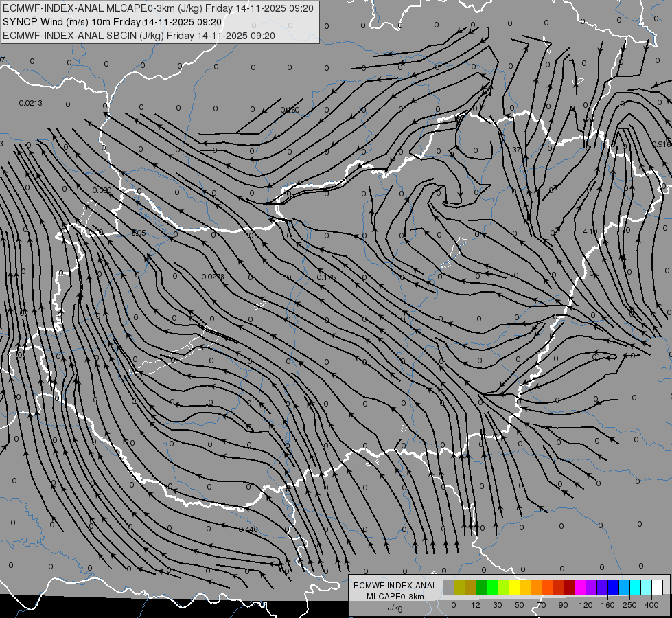Viewport: 672px width, 618px height.
Task: Click the legend tick label 400
Action: point(651,605)
